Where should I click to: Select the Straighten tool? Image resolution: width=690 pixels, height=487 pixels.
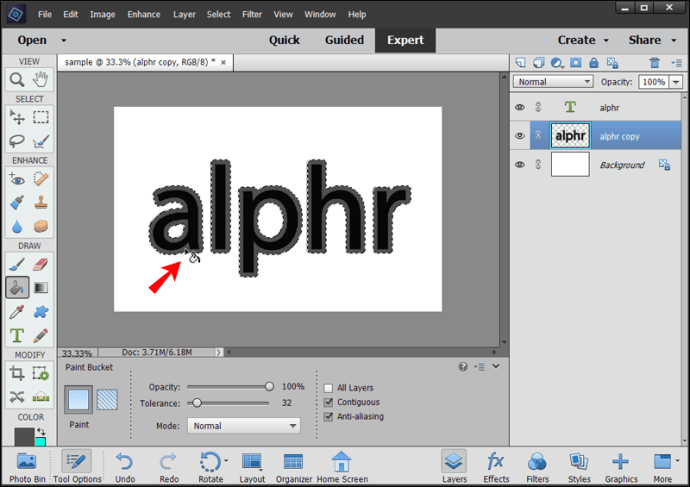pyautogui.click(x=40, y=397)
